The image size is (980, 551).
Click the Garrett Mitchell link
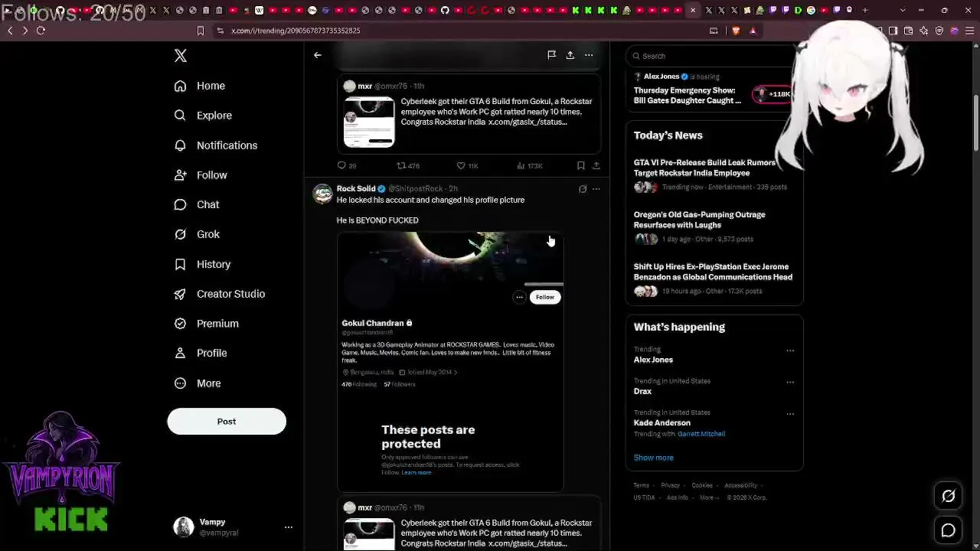point(701,434)
